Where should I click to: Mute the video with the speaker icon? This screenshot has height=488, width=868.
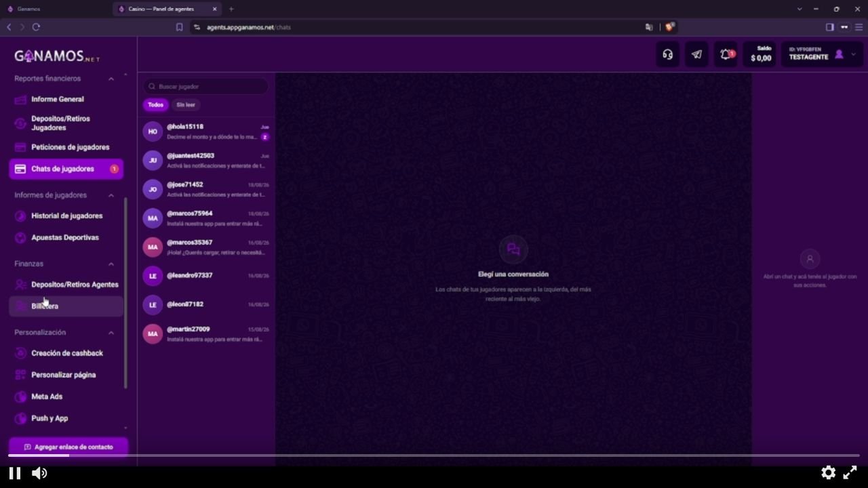click(39, 473)
